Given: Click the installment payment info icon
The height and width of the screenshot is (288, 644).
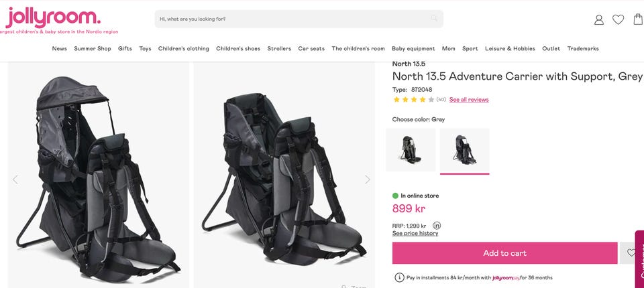Looking at the screenshot, I should (x=399, y=277).
